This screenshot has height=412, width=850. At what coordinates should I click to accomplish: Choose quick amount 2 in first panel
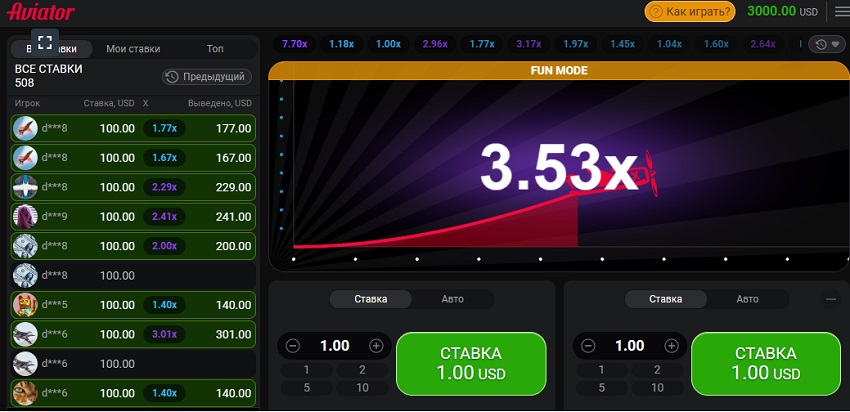362,370
